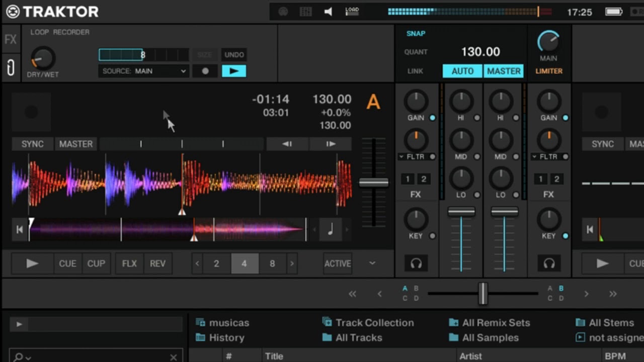Adjust the deck A GAIN knob
The image size is (644, 362).
[x=415, y=102]
